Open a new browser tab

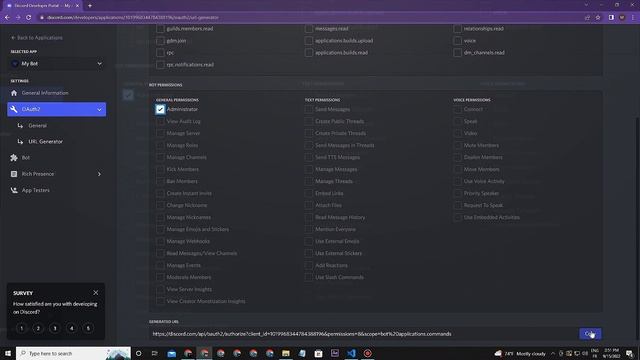pyautogui.click(x=90, y=6)
